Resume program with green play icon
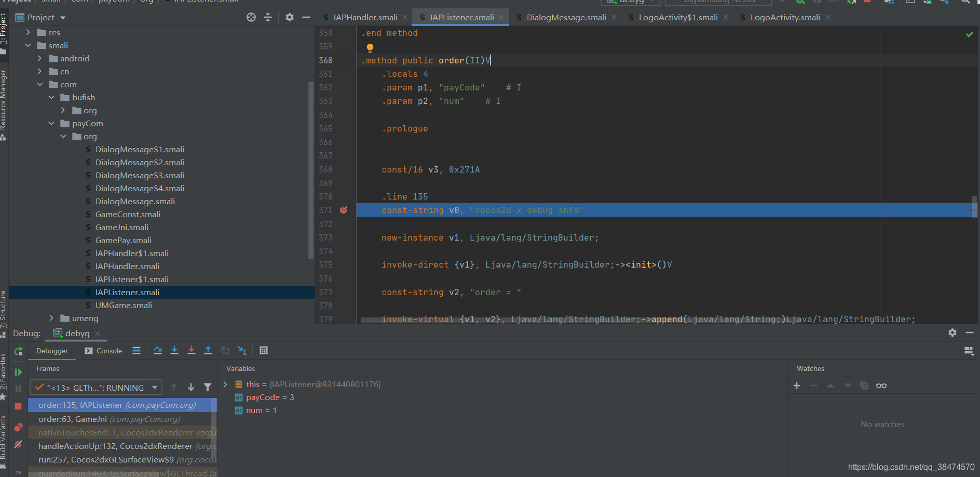This screenshot has width=980, height=477. (18, 372)
